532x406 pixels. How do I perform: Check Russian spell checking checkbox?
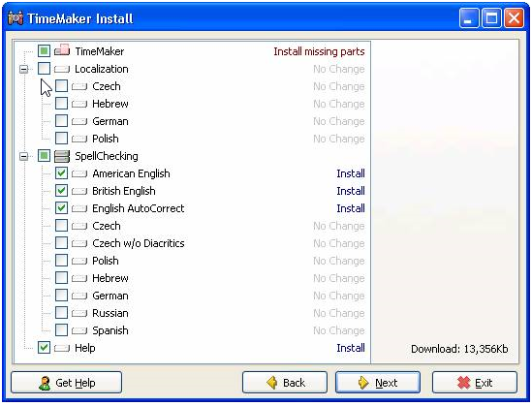pyautogui.click(x=61, y=313)
